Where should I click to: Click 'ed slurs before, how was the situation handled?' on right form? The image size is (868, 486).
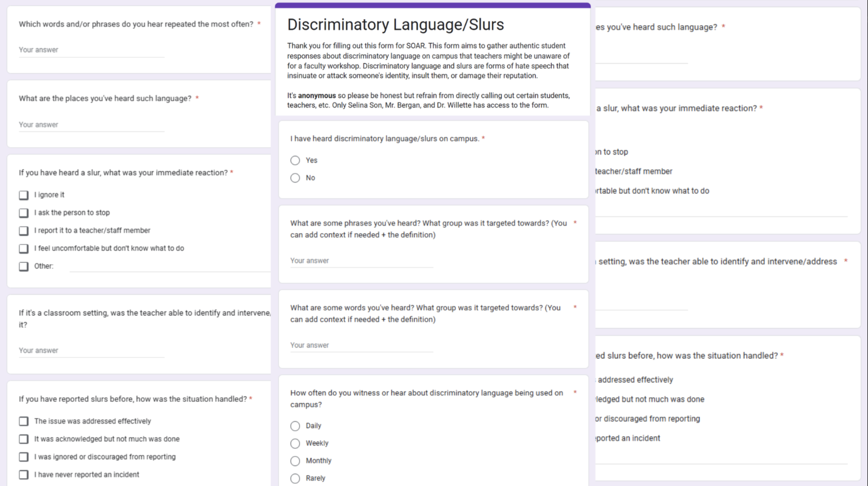[x=687, y=356]
